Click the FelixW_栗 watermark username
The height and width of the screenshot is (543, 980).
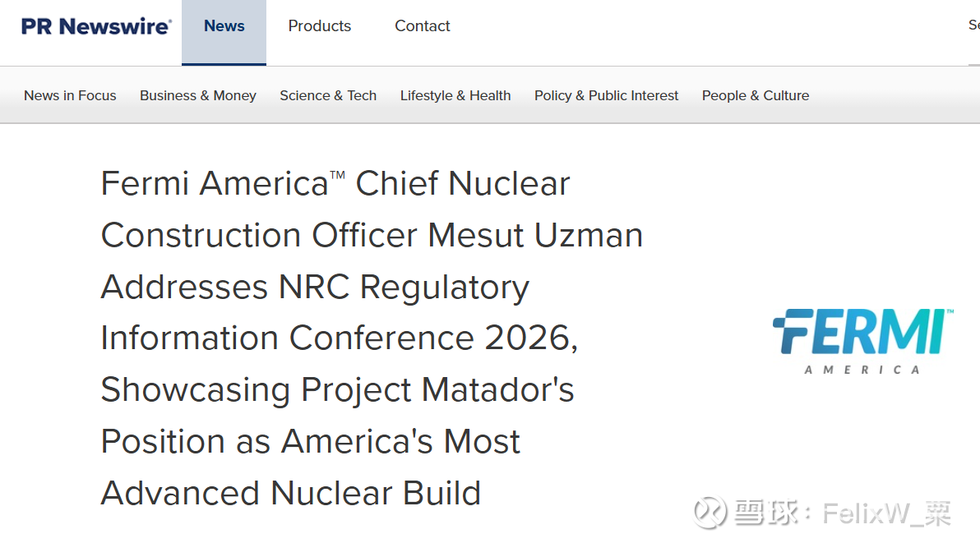tap(886, 514)
